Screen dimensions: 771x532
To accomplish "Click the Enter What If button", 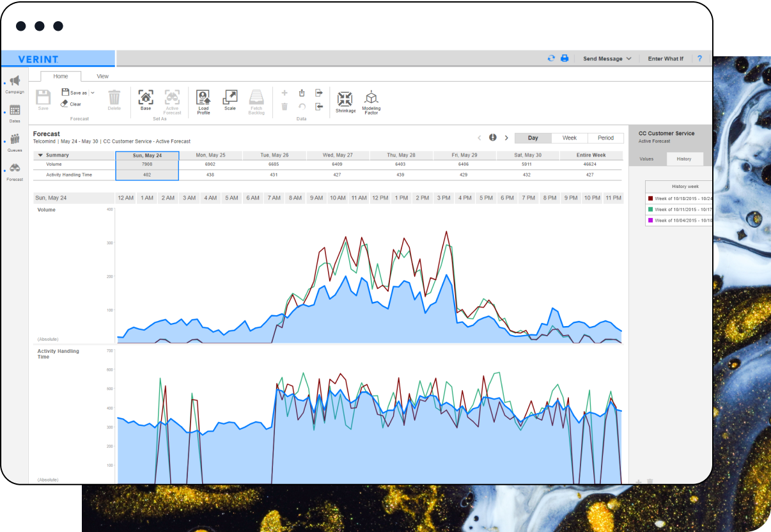I will pos(665,59).
